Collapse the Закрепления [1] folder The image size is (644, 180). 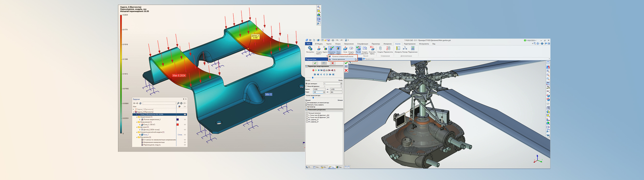point(137,117)
